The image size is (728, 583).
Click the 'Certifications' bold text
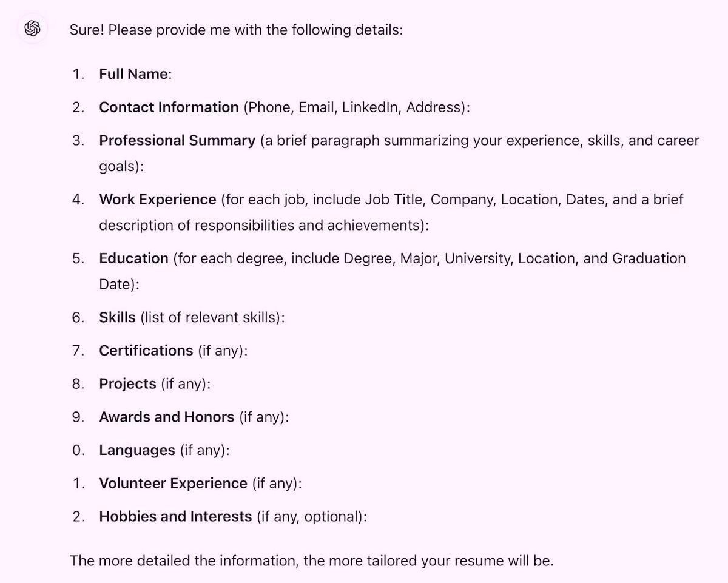tap(146, 351)
